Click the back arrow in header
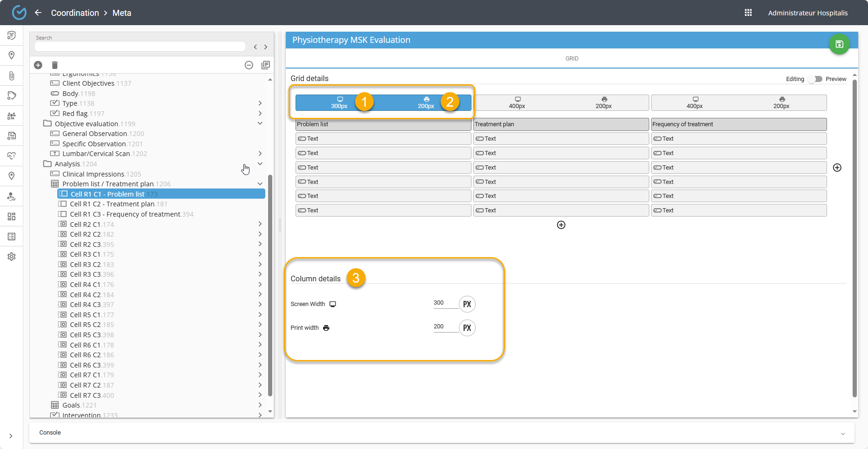This screenshot has width=868, height=449. 38,13
